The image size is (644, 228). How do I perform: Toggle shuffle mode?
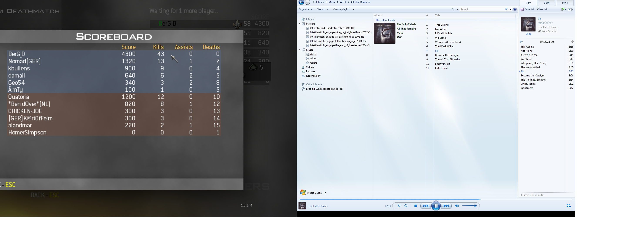pos(399,206)
